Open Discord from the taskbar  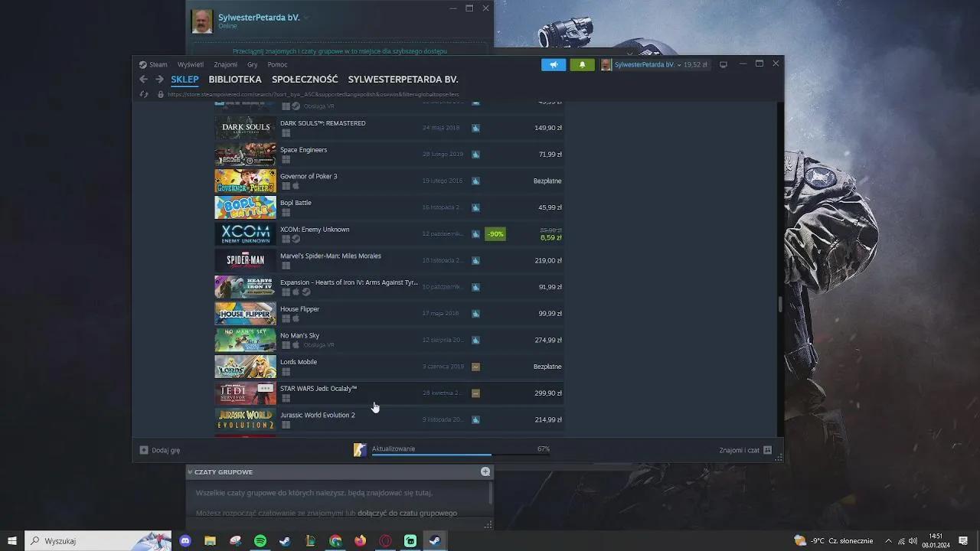coord(185,541)
